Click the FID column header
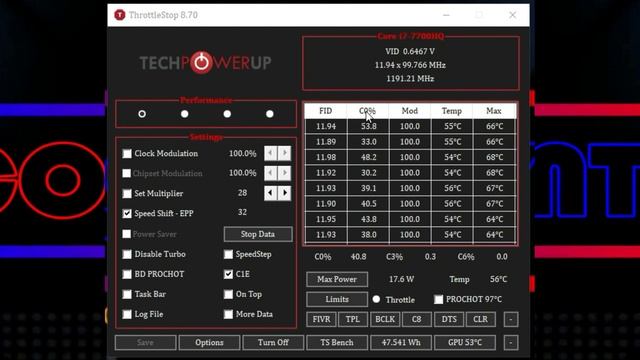The width and height of the screenshot is (640, 360). point(326,111)
